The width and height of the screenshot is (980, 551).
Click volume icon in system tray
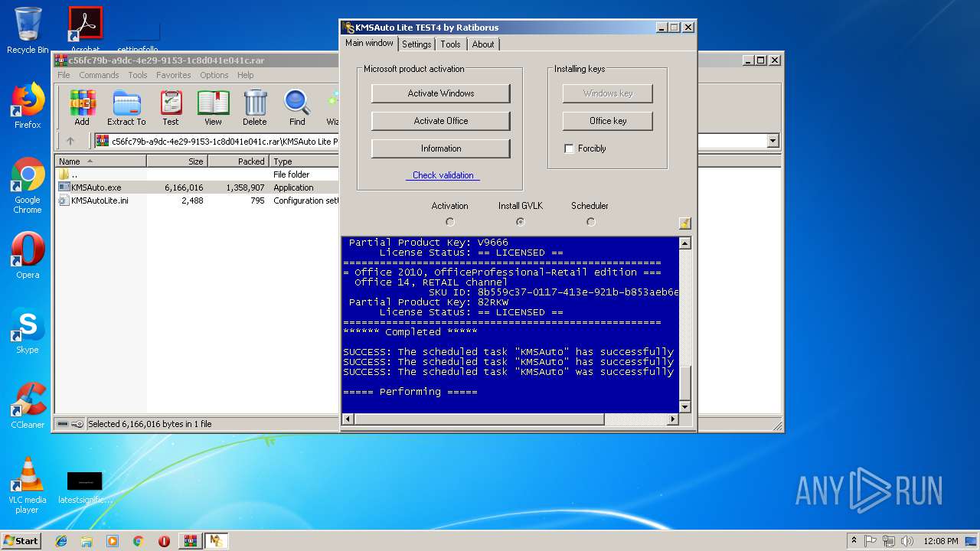pyautogui.click(x=906, y=541)
